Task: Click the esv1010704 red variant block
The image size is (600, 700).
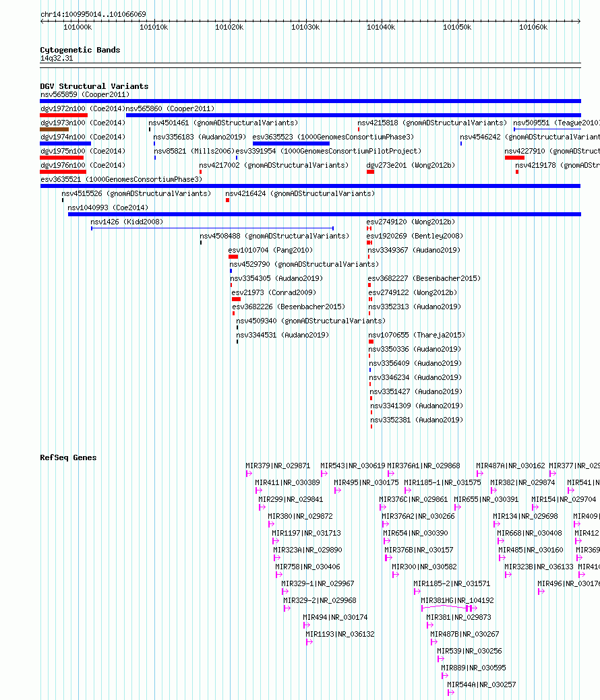Action: (x=233, y=257)
